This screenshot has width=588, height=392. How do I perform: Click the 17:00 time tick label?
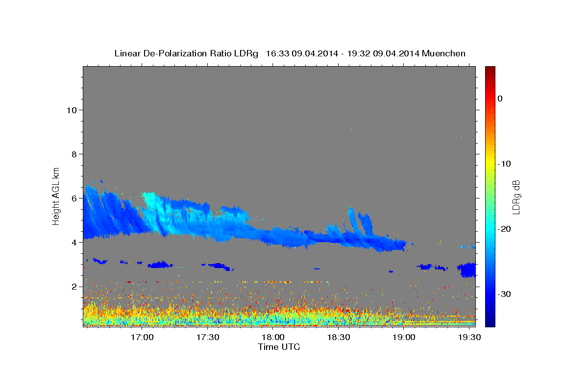pos(142,338)
